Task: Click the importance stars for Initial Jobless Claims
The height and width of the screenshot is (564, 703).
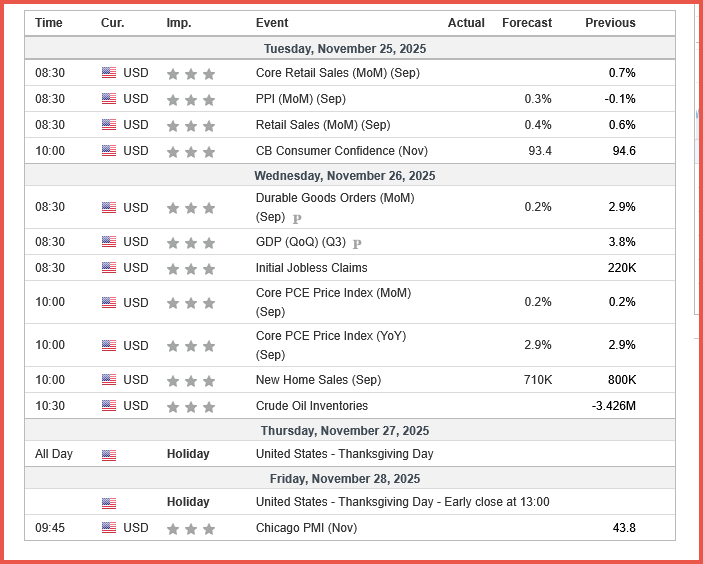Action: point(190,269)
